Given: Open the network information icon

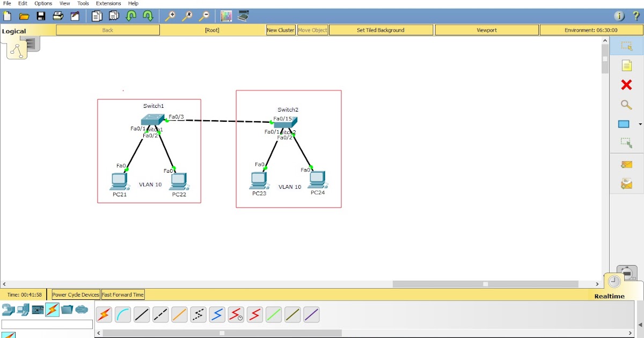Looking at the screenshot, I should click(619, 16).
